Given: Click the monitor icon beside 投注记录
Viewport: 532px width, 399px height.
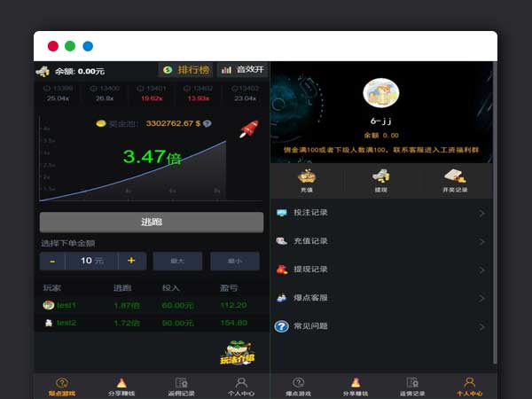Looking at the screenshot, I should point(282,213).
